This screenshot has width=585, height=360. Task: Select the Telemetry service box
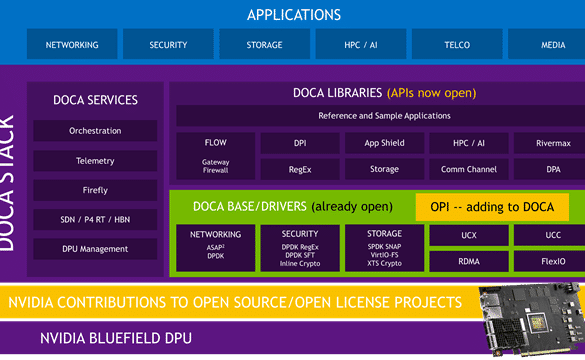95,161
